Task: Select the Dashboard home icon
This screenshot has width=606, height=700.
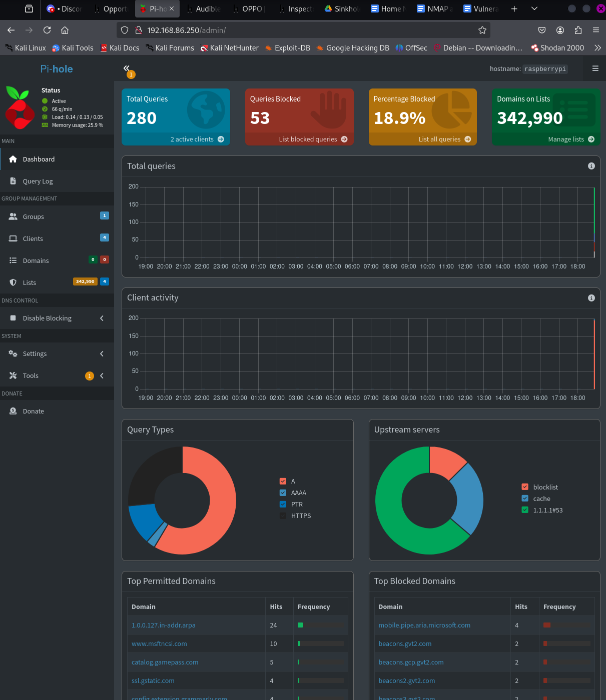Action: point(13,158)
